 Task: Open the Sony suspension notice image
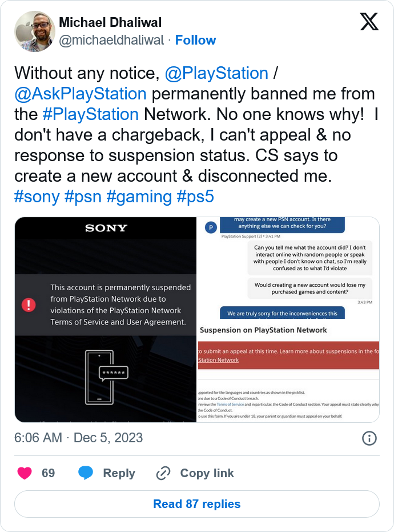(106, 319)
